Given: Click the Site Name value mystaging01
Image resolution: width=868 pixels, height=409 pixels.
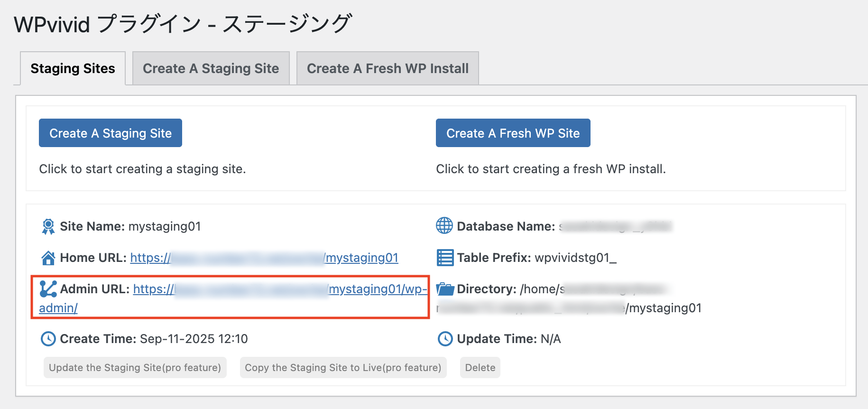Looking at the screenshot, I should point(165,226).
